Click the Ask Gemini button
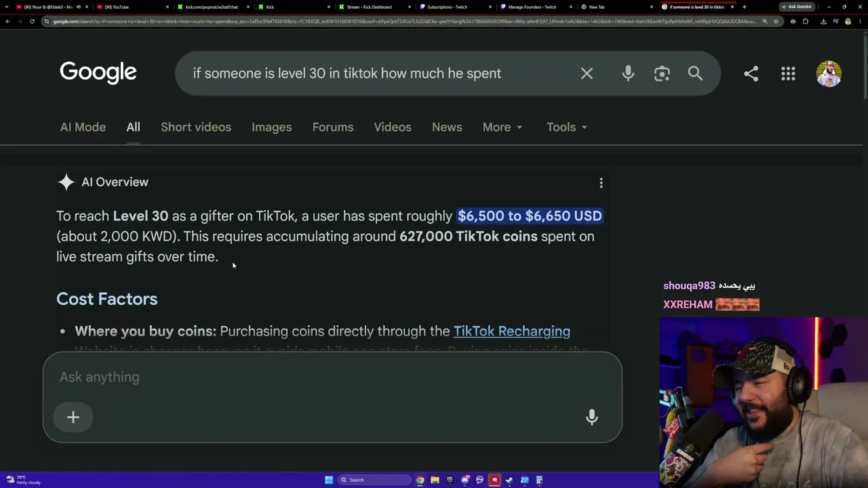 point(797,7)
